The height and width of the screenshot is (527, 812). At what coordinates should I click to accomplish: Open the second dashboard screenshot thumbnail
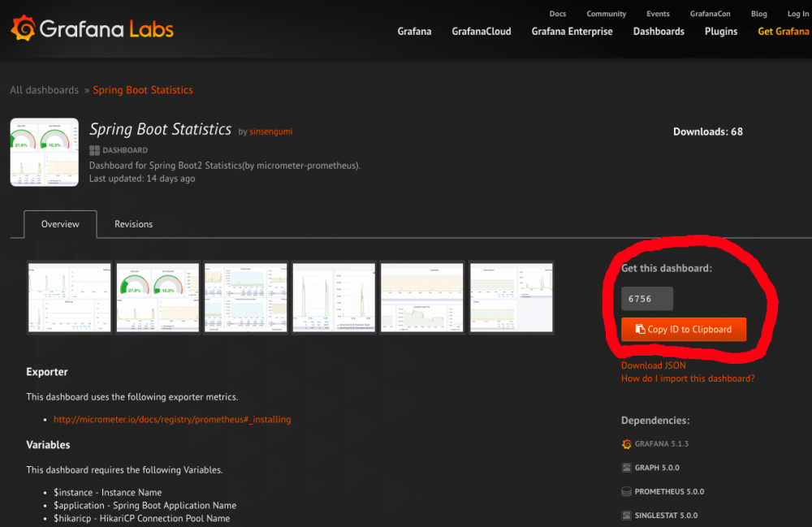[x=158, y=297]
